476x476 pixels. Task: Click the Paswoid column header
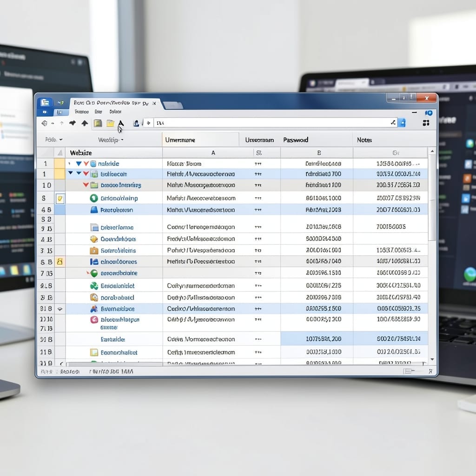tap(296, 139)
